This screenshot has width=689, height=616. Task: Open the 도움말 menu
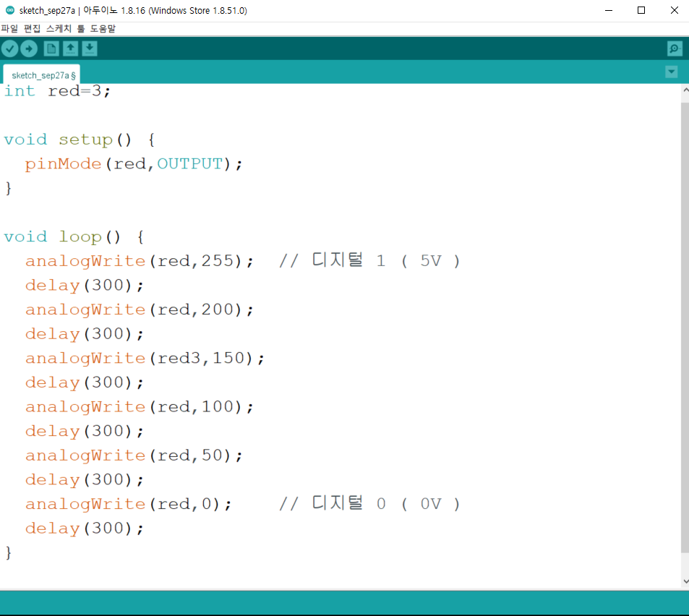tap(103, 29)
